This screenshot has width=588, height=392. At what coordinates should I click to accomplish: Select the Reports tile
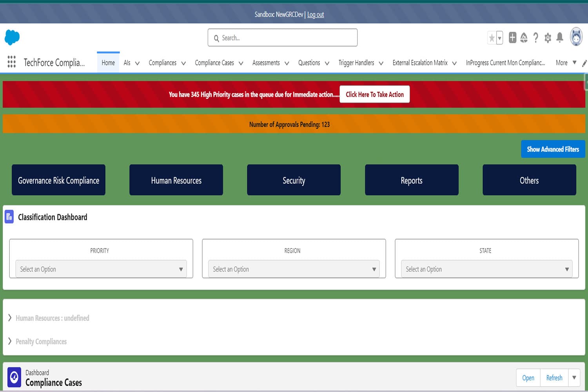[412, 180]
